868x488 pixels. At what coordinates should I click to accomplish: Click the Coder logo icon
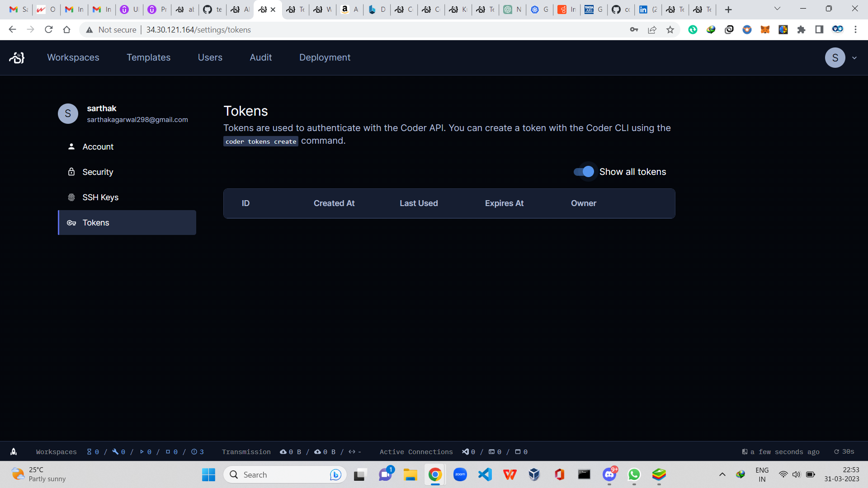point(17,57)
